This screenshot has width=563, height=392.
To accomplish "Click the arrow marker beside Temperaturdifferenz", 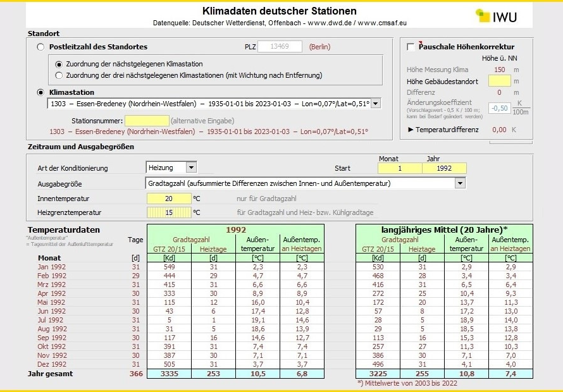I will click(x=410, y=130).
